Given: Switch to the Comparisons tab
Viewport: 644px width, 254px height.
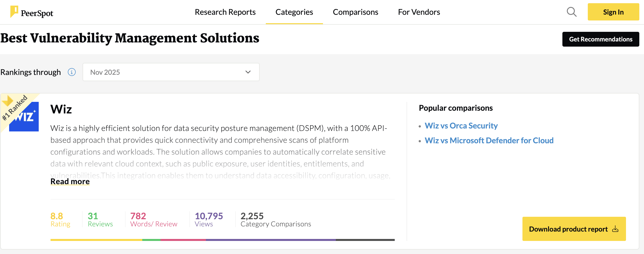Looking at the screenshot, I should [x=355, y=12].
